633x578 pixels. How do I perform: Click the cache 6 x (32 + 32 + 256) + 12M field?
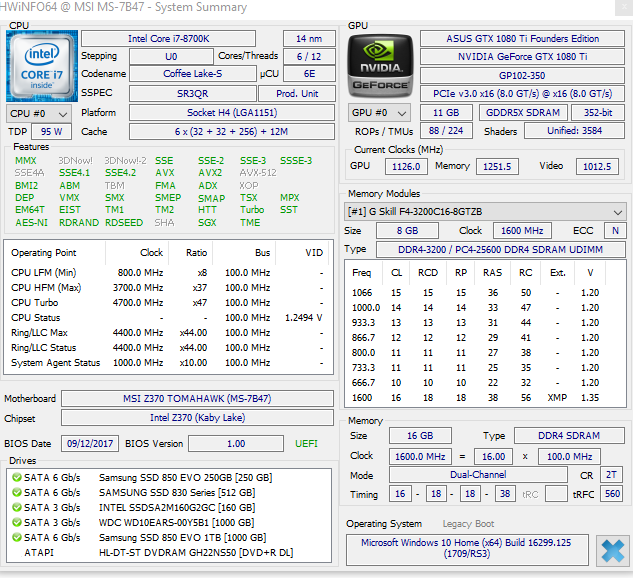coord(232,132)
